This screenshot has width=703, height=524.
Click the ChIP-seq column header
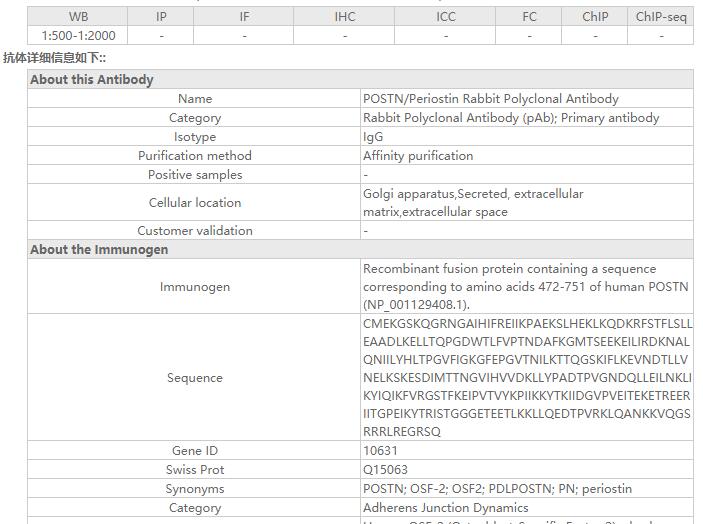click(661, 17)
